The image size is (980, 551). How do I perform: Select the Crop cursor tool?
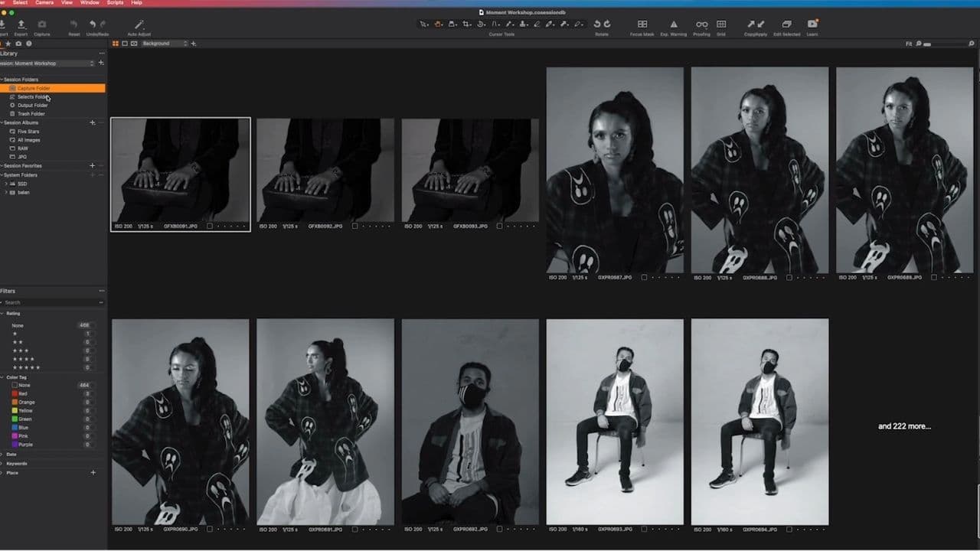(466, 24)
